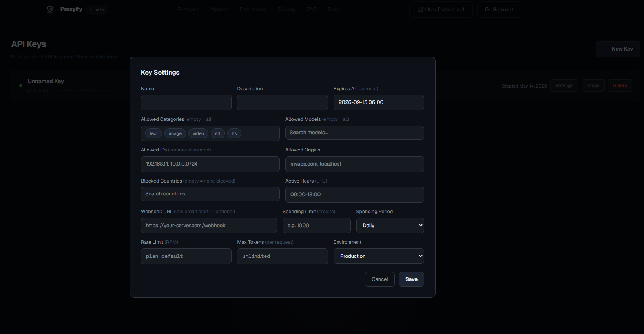Open the Spending Period dropdown

point(390,225)
